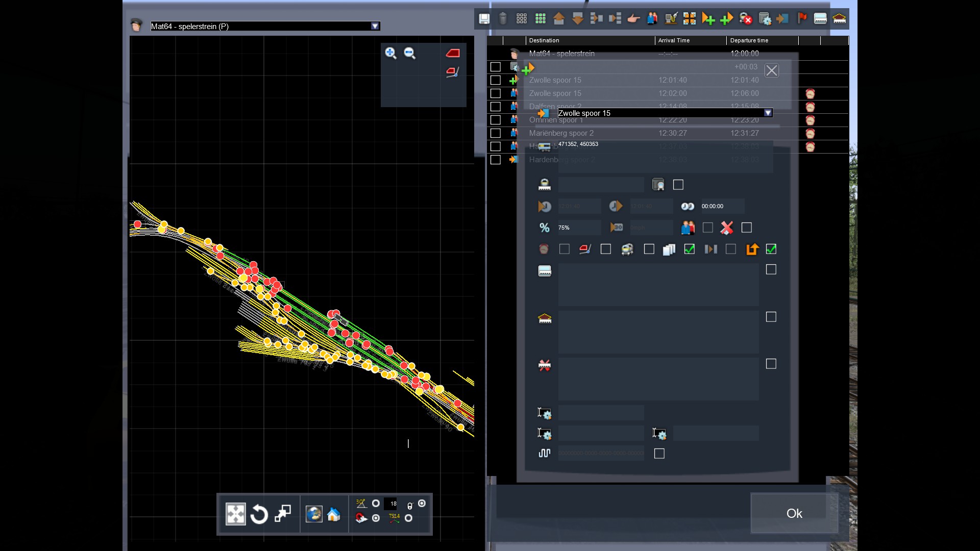Click the blue house home icon
Screen dimensions: 980x551
[x=334, y=514]
